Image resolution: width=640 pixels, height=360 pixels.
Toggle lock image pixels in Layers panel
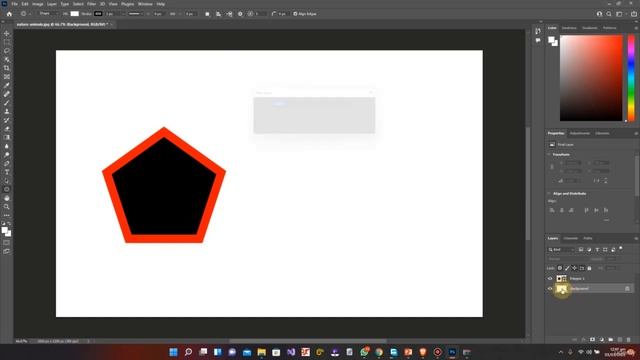click(x=567, y=268)
